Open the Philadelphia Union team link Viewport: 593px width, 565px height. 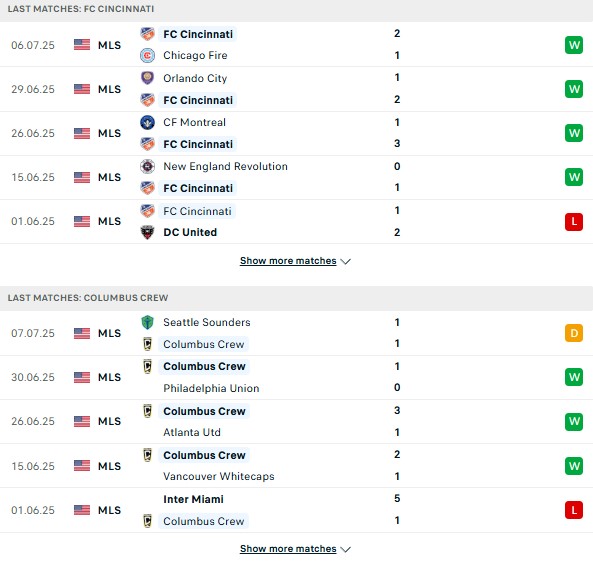tap(211, 388)
